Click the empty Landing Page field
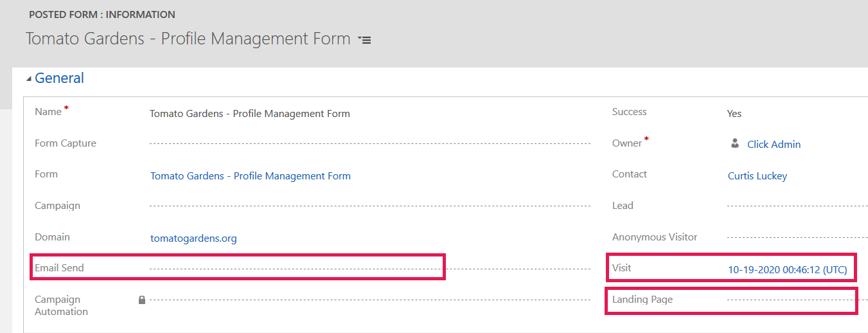Image resolution: width=868 pixels, height=333 pixels. [x=797, y=300]
